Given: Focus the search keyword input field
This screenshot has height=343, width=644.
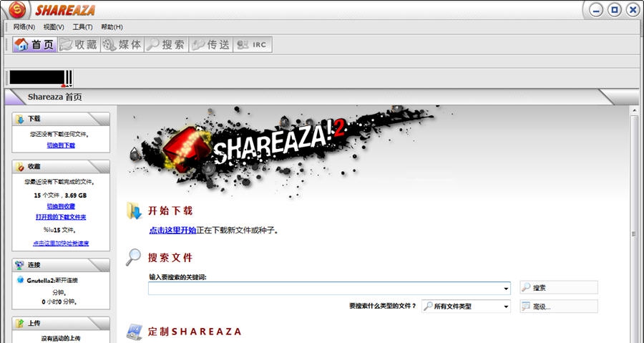Looking at the screenshot, I should click(329, 289).
